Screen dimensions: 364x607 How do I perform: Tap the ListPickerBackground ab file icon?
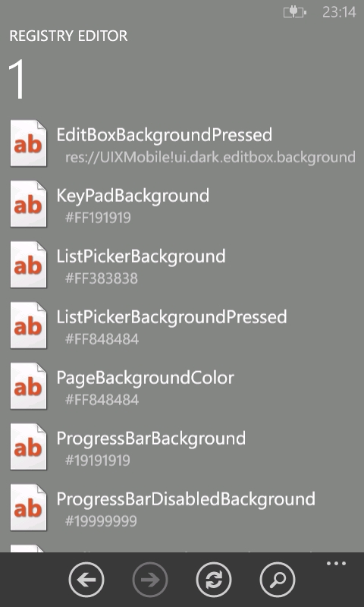coord(28,265)
